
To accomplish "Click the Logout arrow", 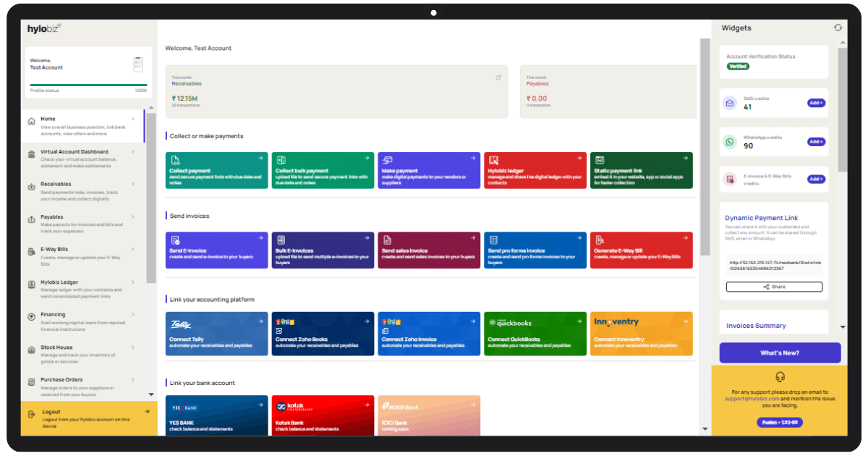I will pyautogui.click(x=147, y=411).
